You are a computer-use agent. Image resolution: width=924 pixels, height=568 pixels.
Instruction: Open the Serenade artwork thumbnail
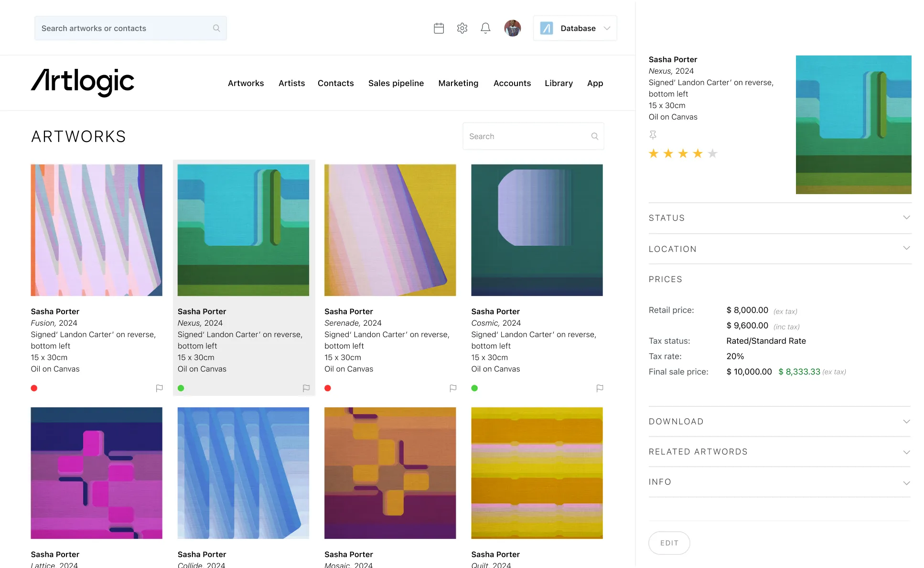click(390, 230)
